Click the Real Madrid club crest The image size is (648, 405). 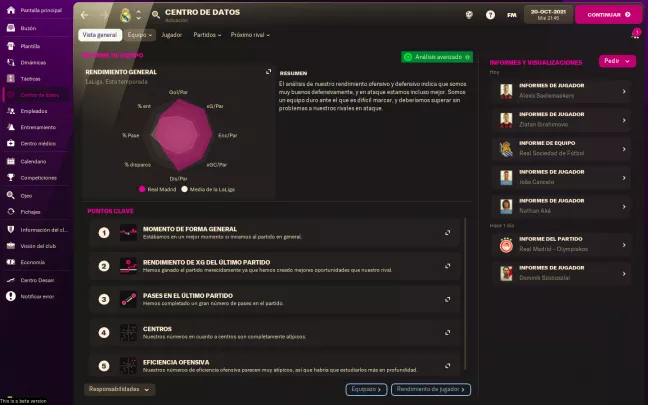coord(125,15)
